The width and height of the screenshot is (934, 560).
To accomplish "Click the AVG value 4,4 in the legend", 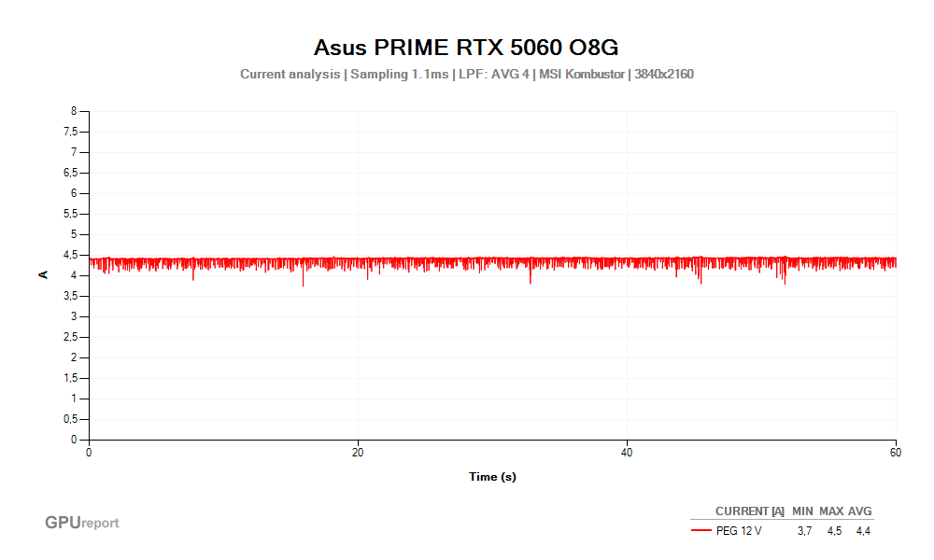I will (x=863, y=531).
